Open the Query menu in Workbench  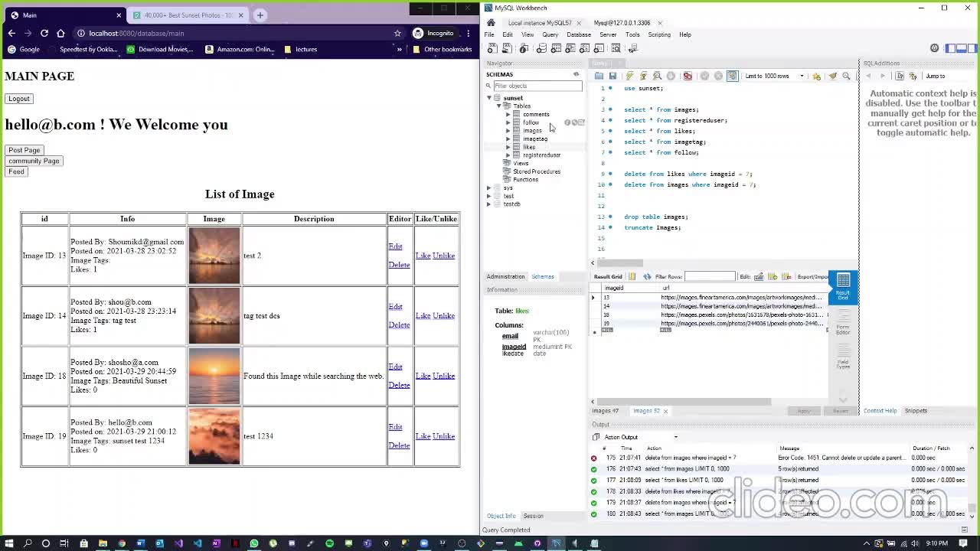tap(550, 34)
